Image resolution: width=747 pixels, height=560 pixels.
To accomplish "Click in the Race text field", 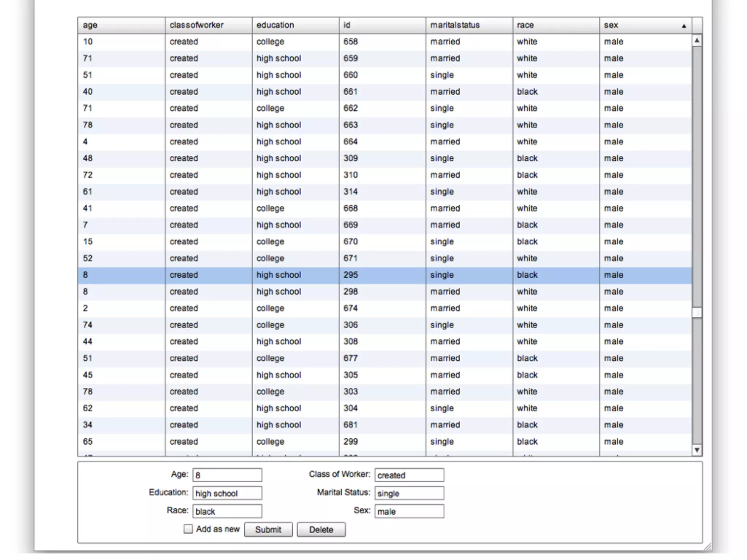I will click(x=227, y=511).
